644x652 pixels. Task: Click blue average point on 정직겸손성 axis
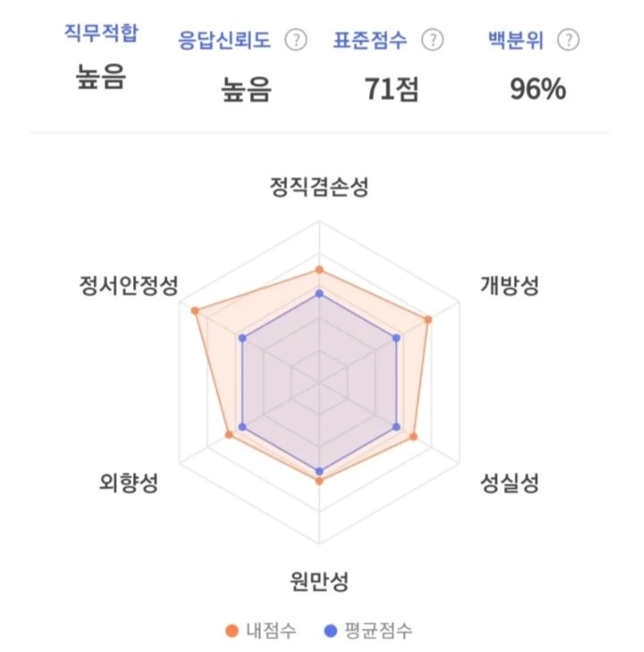(319, 293)
